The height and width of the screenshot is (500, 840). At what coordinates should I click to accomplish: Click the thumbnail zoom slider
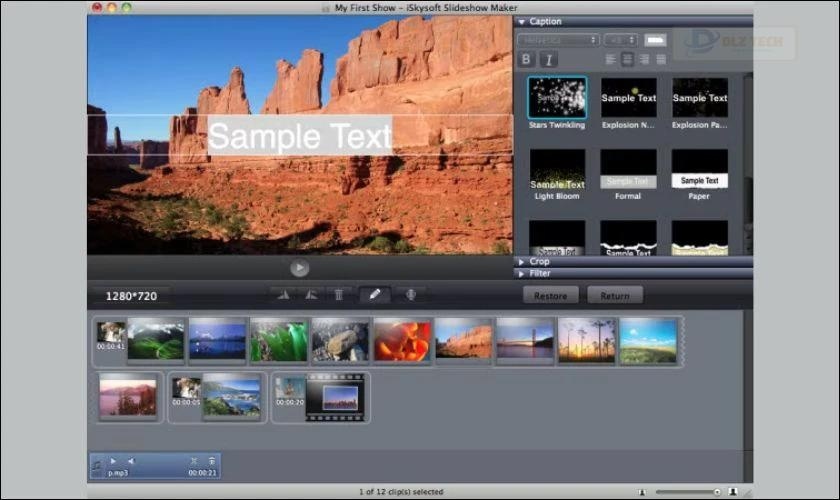[688, 492]
